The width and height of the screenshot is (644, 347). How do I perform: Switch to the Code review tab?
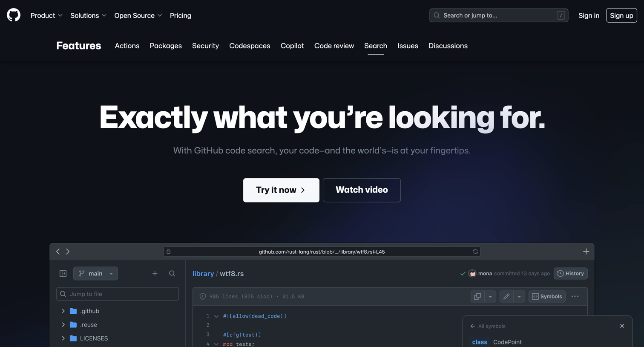(334, 46)
